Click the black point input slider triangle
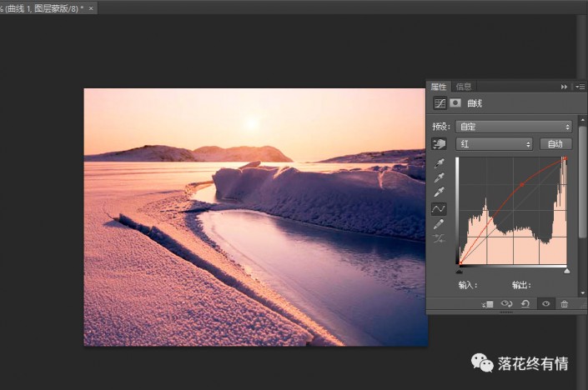Viewport: 588px width, 390px height. pos(460,271)
